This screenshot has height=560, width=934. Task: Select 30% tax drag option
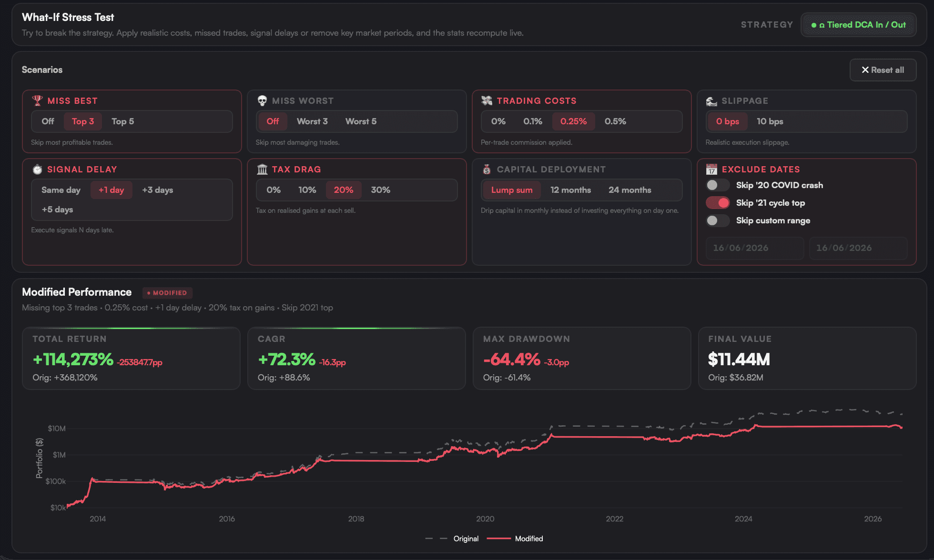point(380,190)
